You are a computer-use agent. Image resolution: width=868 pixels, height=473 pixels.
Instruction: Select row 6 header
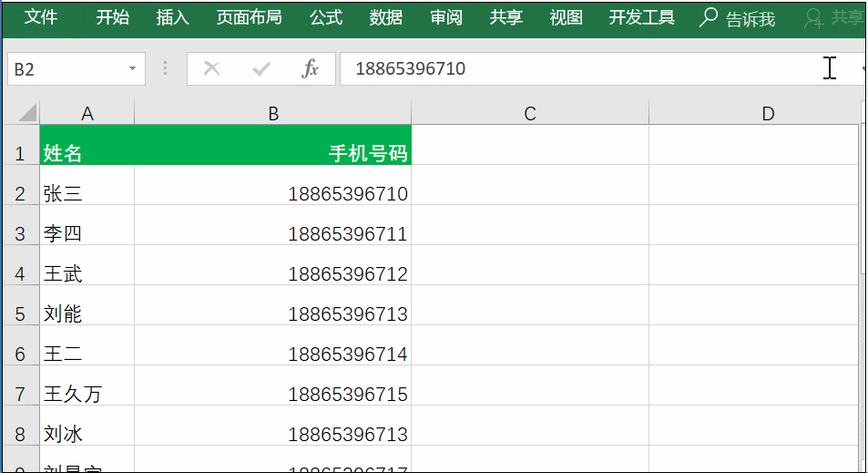pyautogui.click(x=20, y=345)
